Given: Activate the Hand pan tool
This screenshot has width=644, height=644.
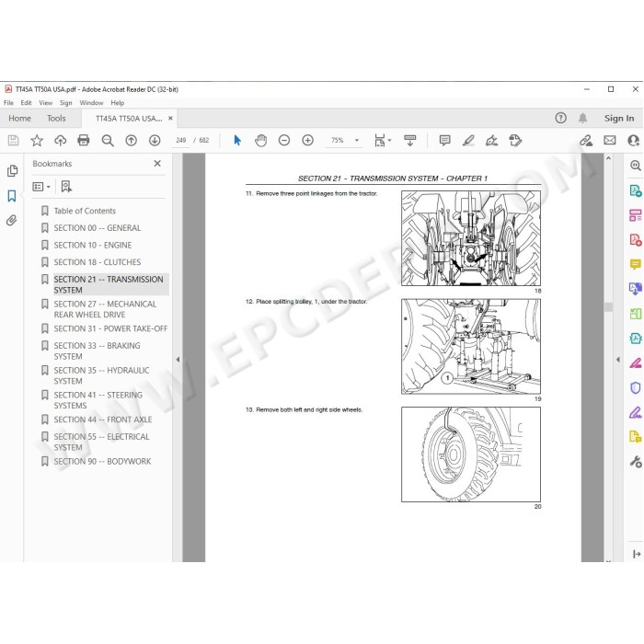Looking at the screenshot, I should [x=260, y=141].
